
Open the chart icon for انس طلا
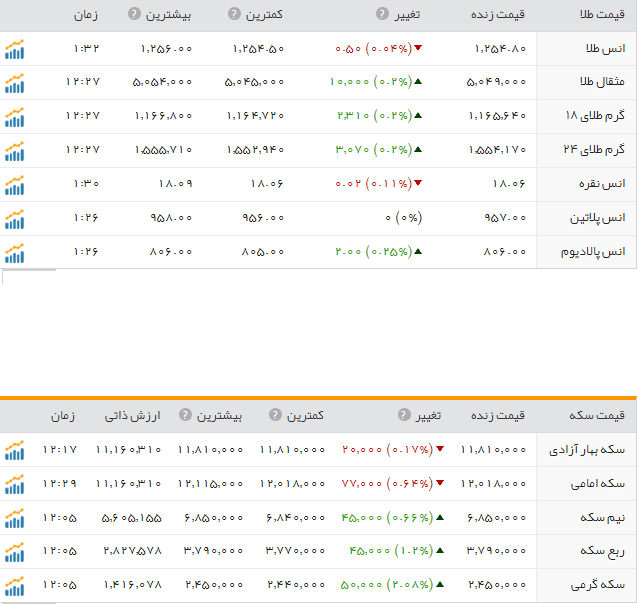point(14,49)
